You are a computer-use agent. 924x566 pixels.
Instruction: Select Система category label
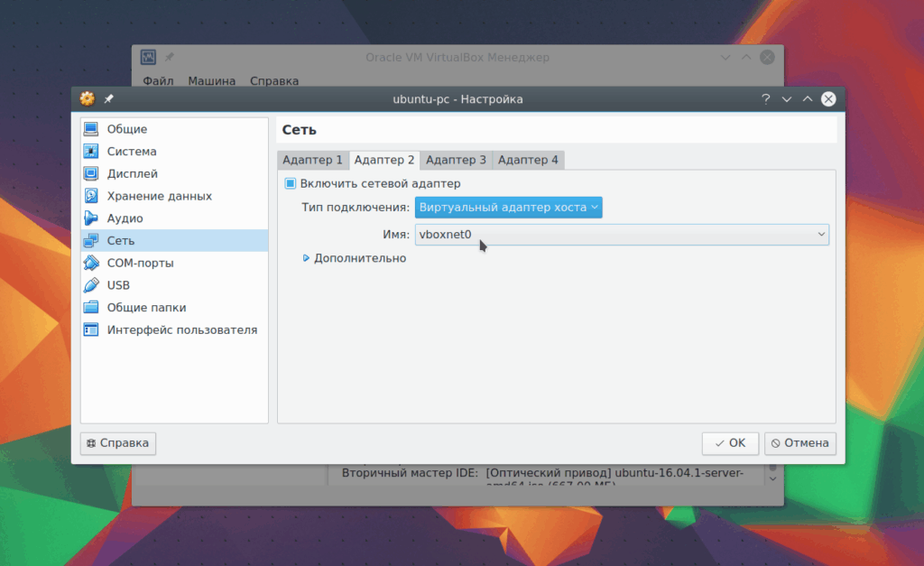(x=132, y=152)
